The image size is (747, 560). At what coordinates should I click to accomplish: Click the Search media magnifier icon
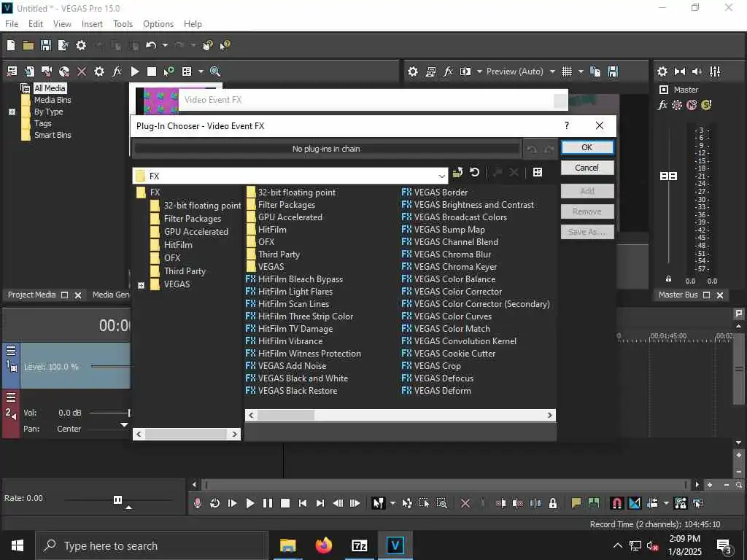click(x=215, y=71)
